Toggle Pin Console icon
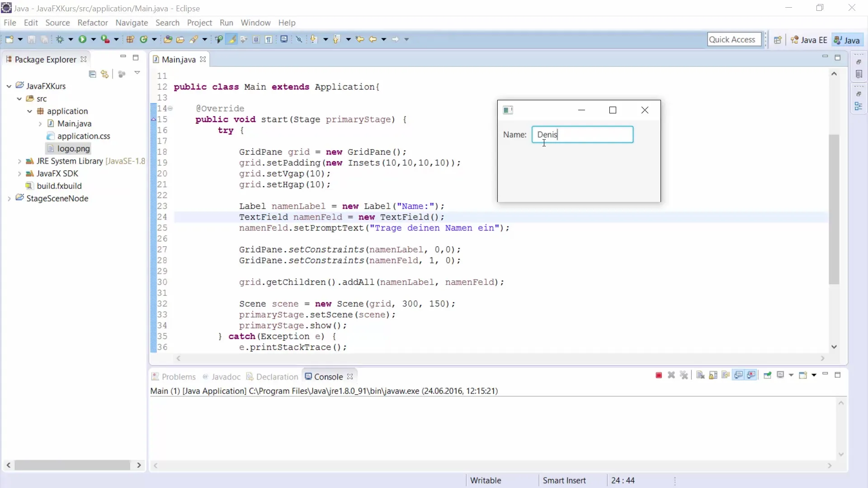The image size is (868, 488). click(767, 375)
